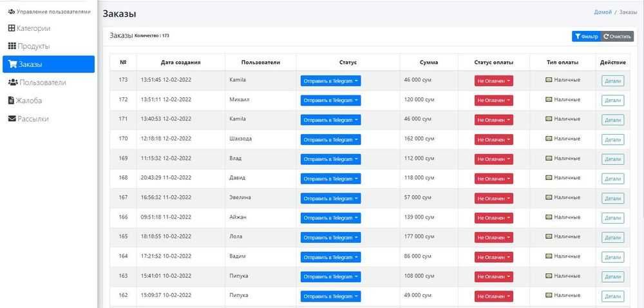Click amount 86 000 сум
This screenshot has width=644, height=308.
(418, 256)
